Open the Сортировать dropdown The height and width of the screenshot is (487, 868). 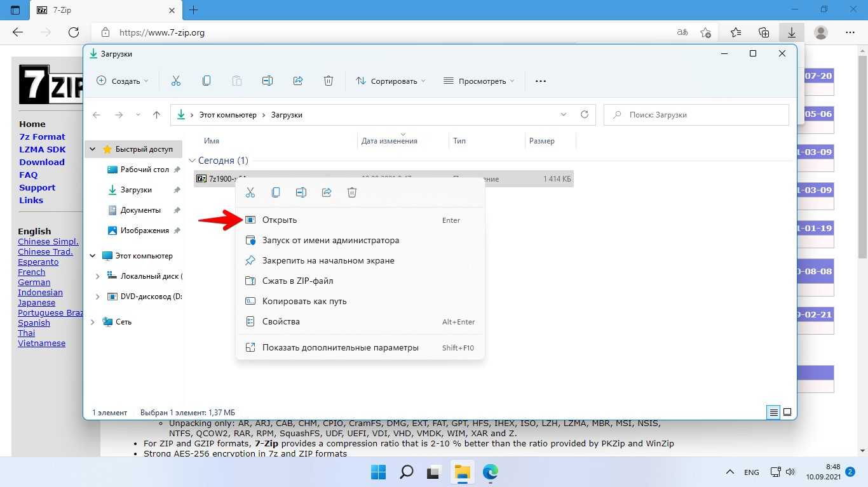[391, 81]
